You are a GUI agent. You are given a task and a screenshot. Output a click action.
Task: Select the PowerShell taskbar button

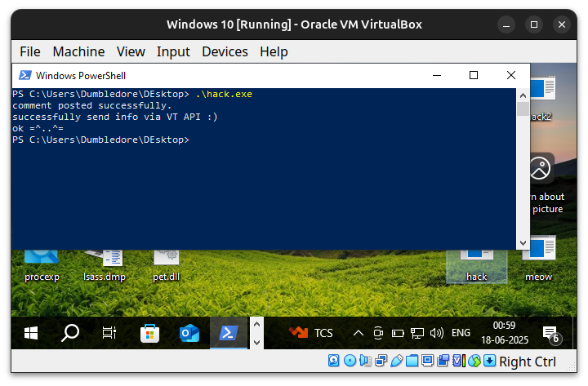(x=229, y=333)
